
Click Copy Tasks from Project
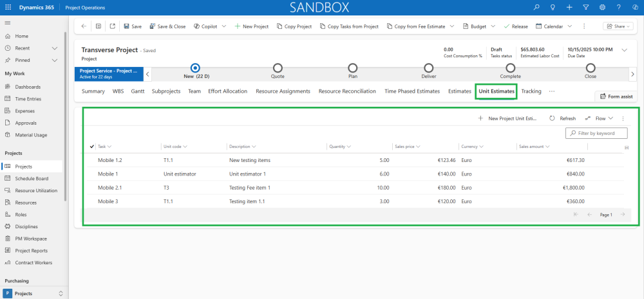[349, 26]
